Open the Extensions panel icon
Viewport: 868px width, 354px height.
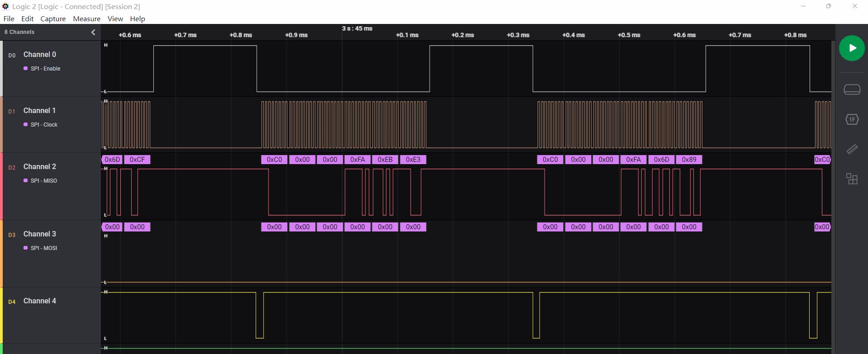pos(852,179)
